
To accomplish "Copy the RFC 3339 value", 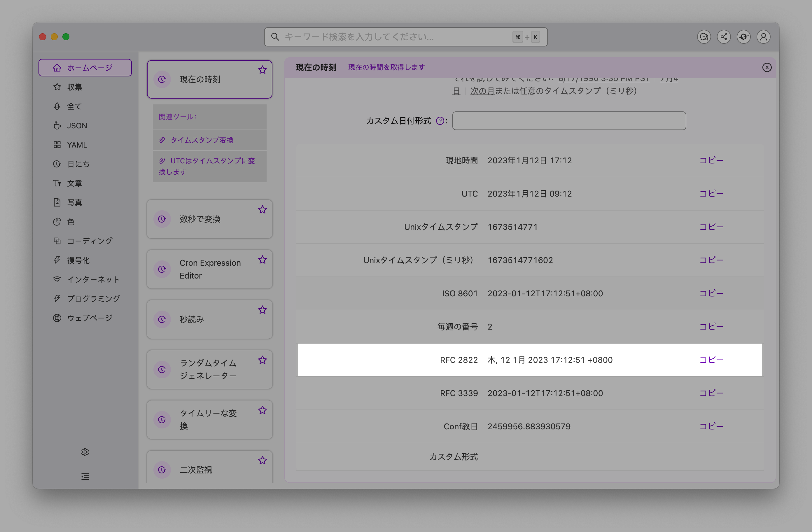I will pos(711,393).
